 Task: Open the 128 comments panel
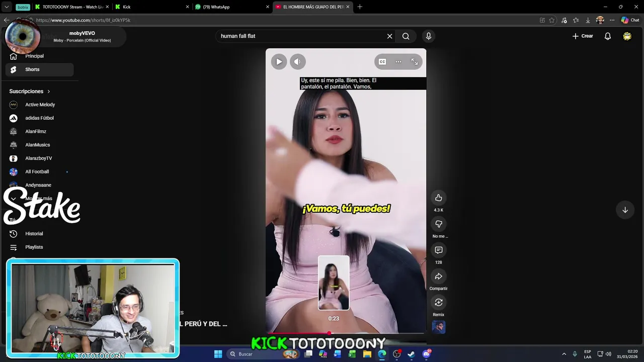click(x=439, y=250)
